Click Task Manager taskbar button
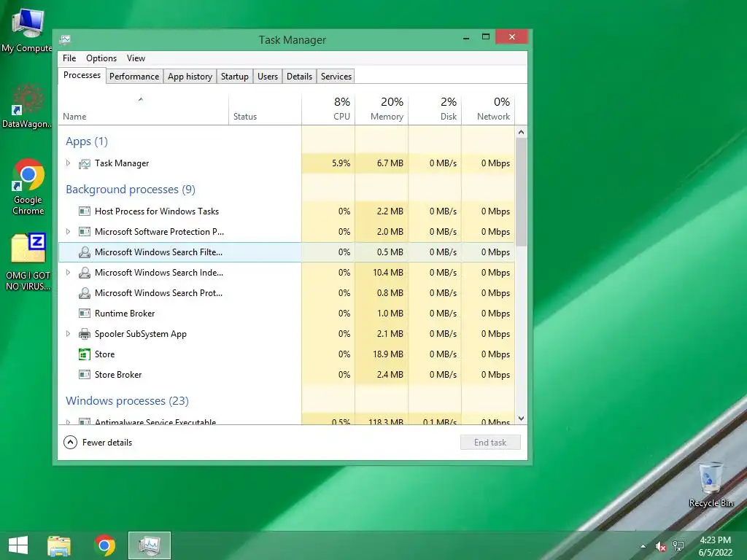This screenshot has height=560, width=747. (x=149, y=545)
